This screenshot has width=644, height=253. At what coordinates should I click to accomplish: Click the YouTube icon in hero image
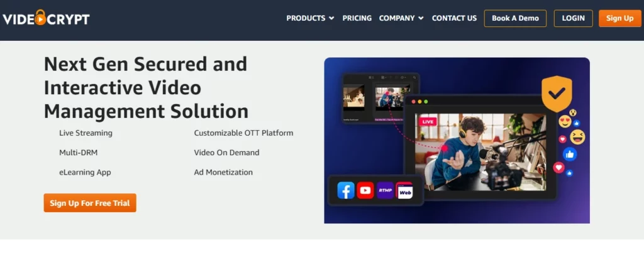coord(365,190)
